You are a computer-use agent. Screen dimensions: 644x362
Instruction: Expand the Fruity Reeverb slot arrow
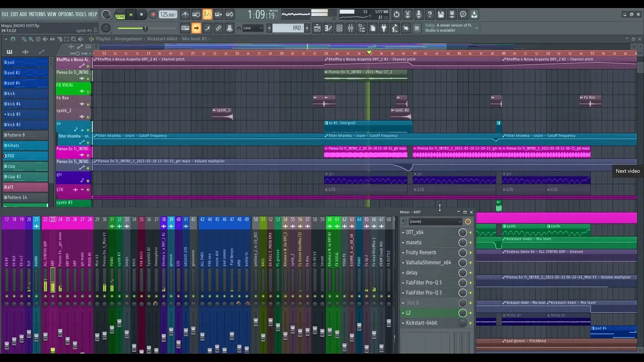pos(403,252)
